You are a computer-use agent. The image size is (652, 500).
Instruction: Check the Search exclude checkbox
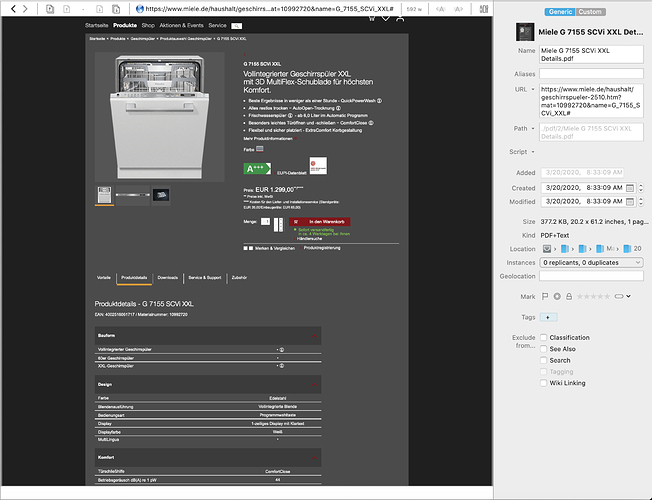(x=543, y=360)
